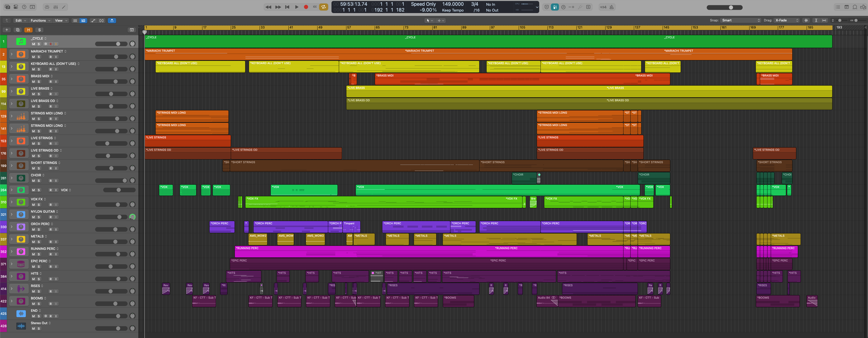Viewport: 868px width, 338px height.
Task: Show automation in tracks area
Action: (93, 21)
